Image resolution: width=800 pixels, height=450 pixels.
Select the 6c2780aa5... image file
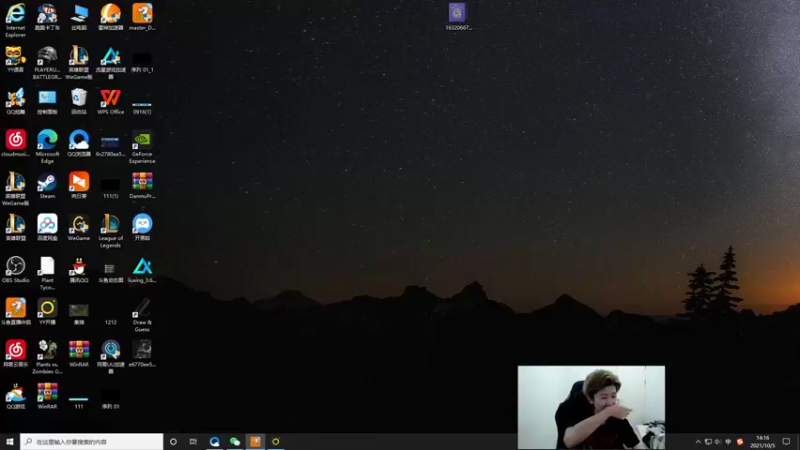110,143
